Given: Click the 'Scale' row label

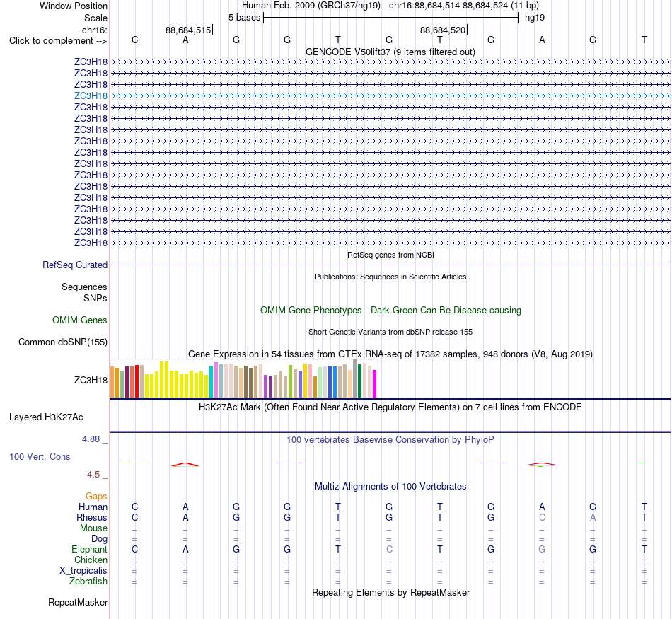Looking at the screenshot, I should tap(95, 18).
